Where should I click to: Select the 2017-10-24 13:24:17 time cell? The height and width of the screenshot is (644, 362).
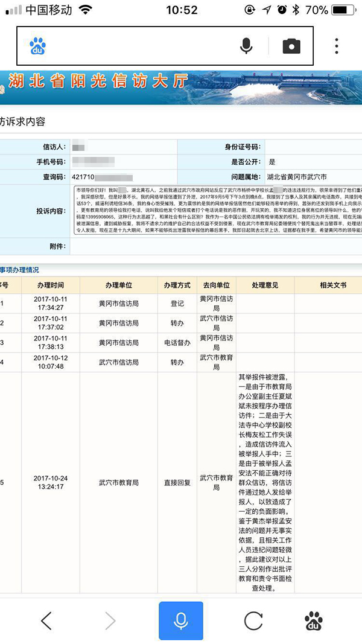point(51,483)
